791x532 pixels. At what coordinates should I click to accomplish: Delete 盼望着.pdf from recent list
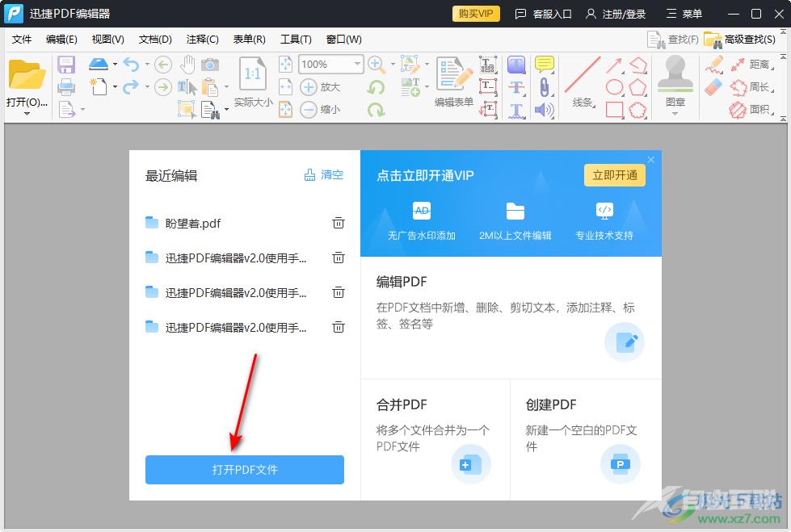338,223
